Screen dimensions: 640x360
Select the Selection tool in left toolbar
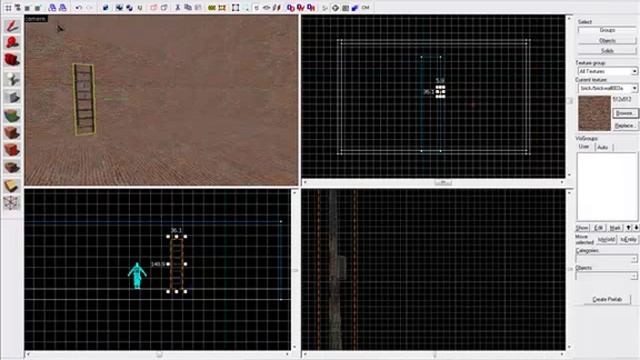point(12,27)
